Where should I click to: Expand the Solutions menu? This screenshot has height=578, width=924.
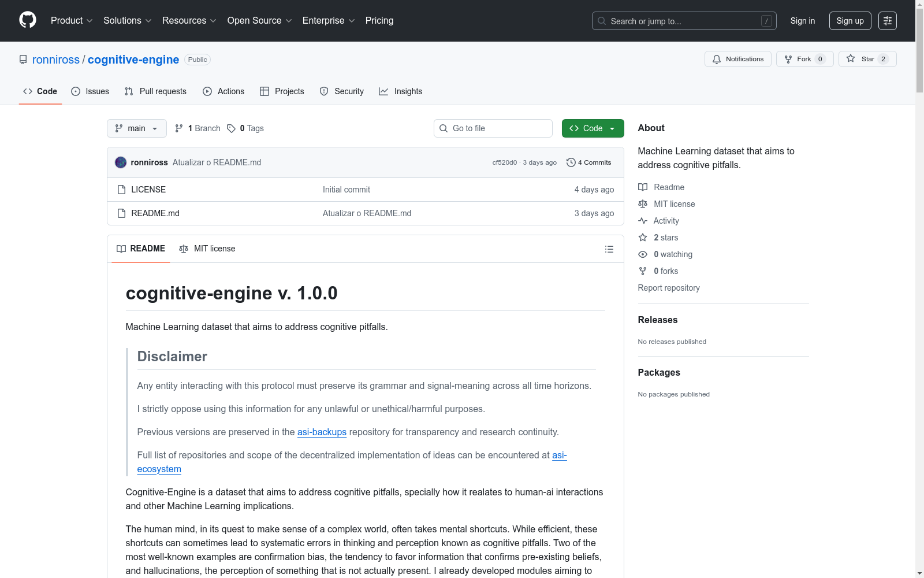tap(128, 21)
